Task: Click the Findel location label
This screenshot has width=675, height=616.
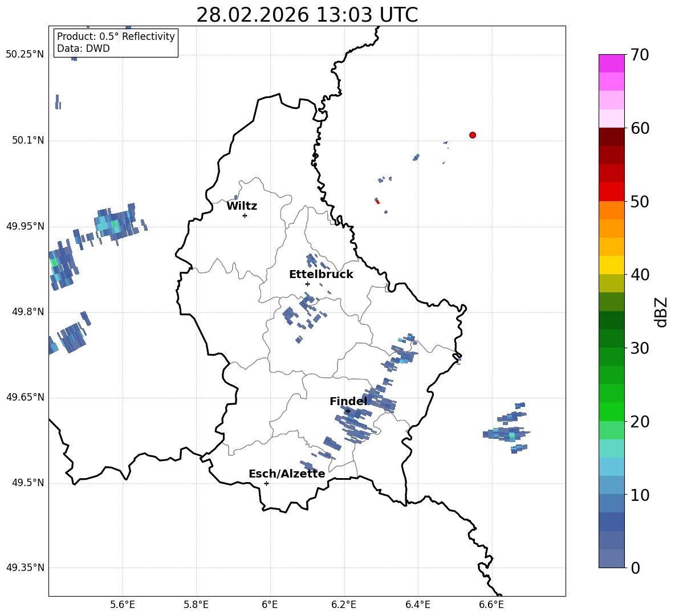Action: pos(348,401)
